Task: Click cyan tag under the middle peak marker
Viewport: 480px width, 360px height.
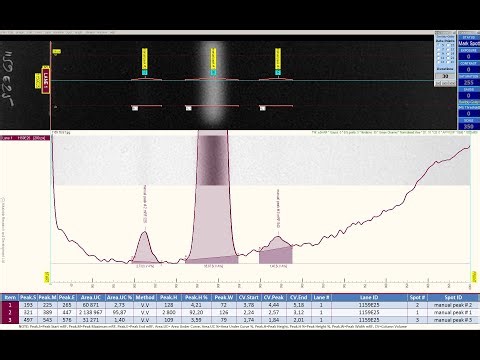Action: pyautogui.click(x=213, y=72)
